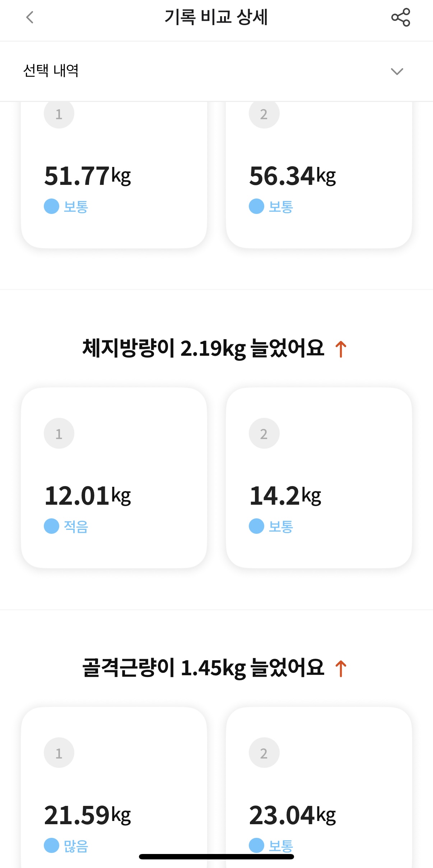Viewport: 433px width, 868px height.
Task: Click the blue dot beside 많음 status
Action: [x=51, y=846]
